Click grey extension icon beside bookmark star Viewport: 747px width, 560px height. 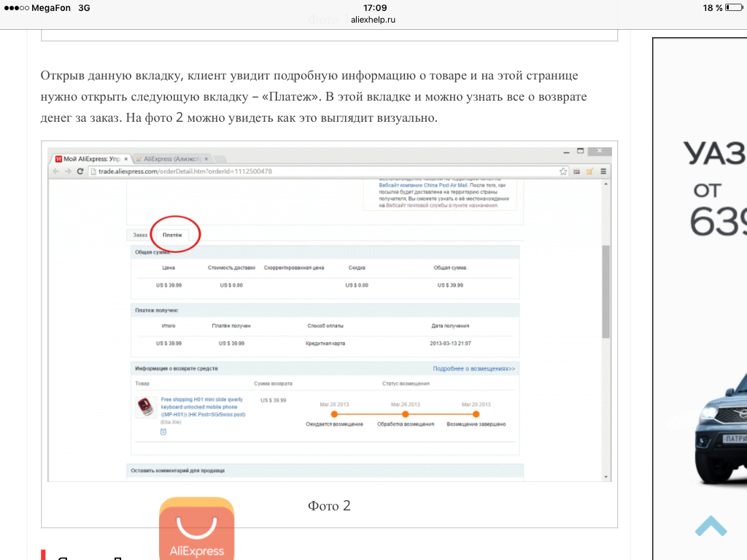tap(576, 171)
